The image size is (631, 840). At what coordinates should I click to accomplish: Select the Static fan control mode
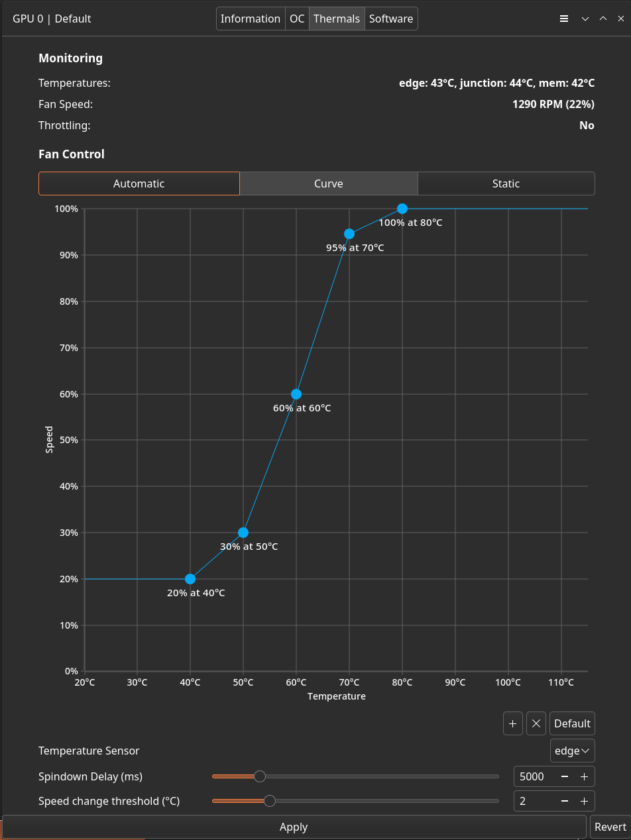(x=506, y=184)
